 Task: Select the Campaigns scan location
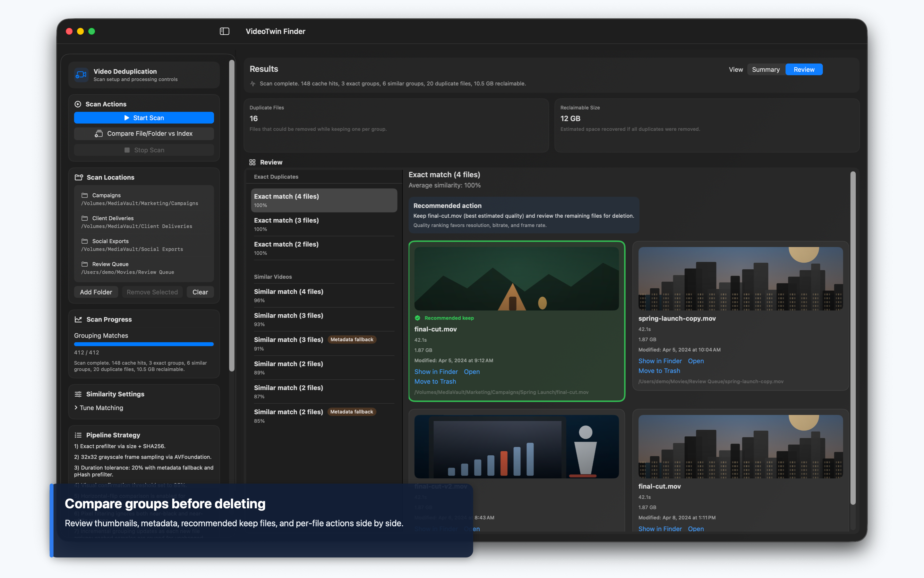click(144, 199)
